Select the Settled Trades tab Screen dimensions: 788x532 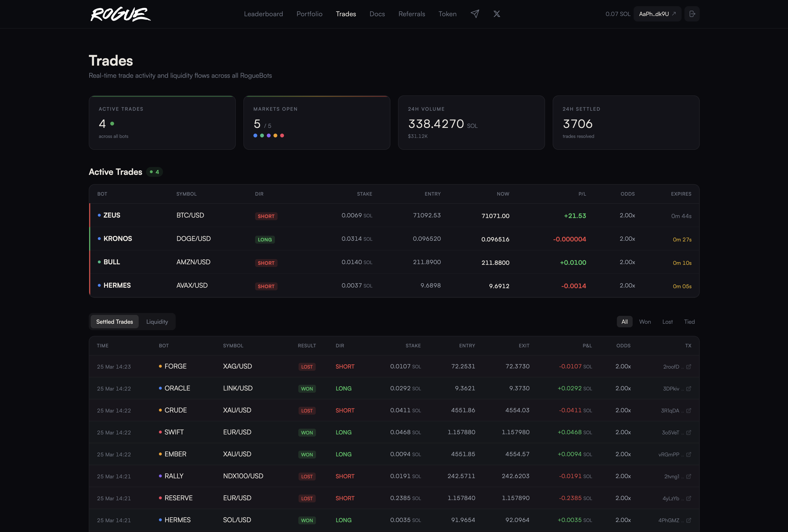tap(115, 322)
